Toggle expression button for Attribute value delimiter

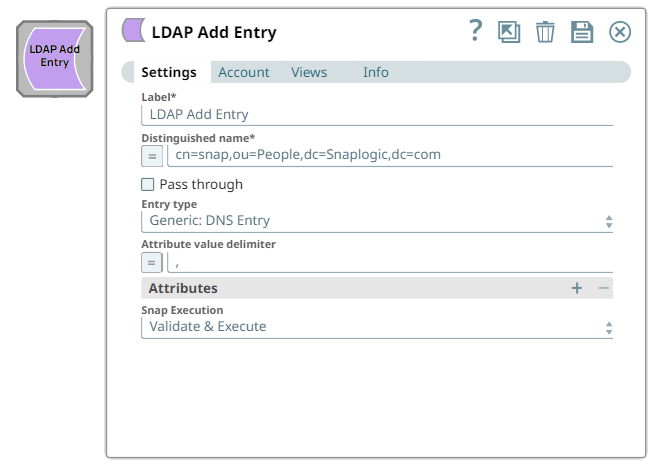click(151, 263)
